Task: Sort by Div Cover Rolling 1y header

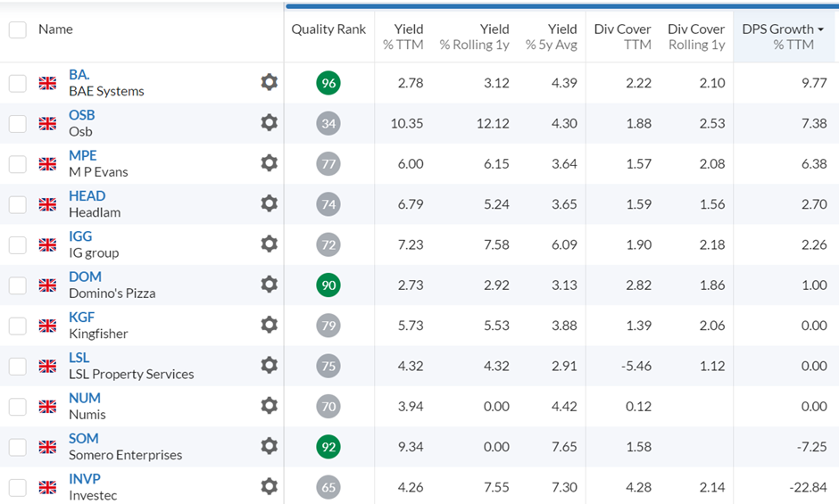Action: pyautogui.click(x=696, y=37)
